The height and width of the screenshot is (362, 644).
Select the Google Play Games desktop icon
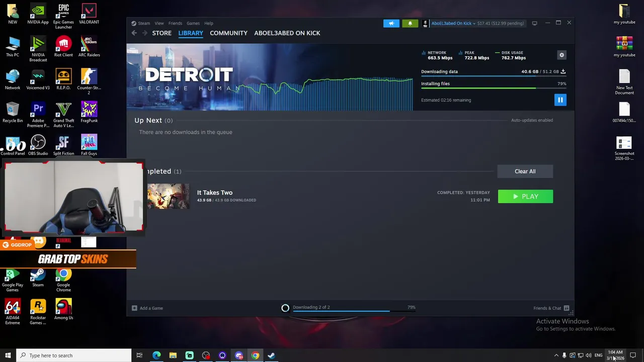coord(13,280)
